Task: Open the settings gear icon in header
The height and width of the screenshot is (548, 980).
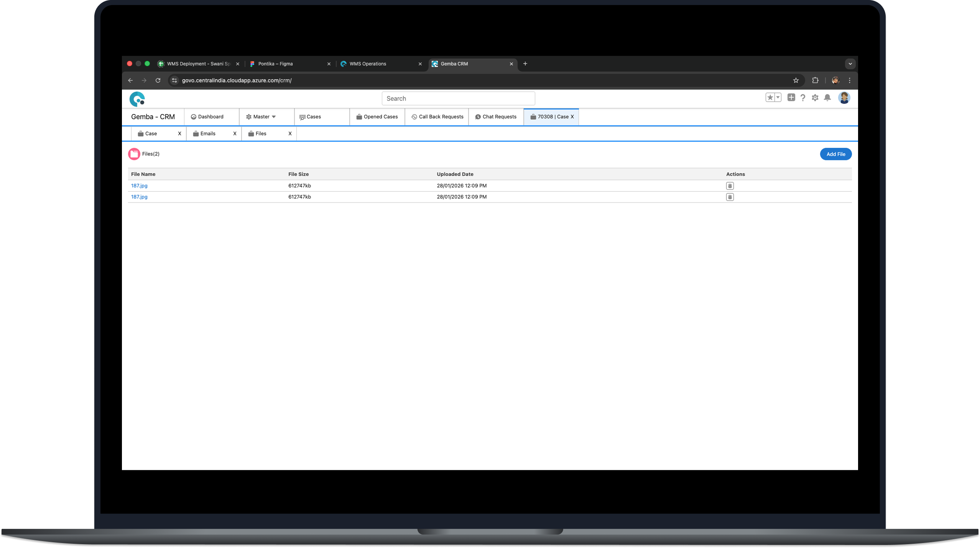Action: [x=815, y=98]
